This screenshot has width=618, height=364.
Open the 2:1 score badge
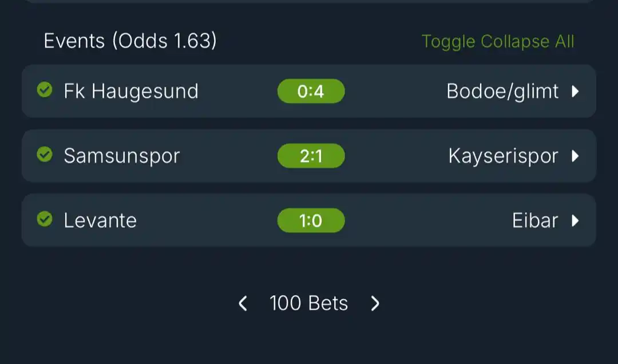[x=311, y=156]
